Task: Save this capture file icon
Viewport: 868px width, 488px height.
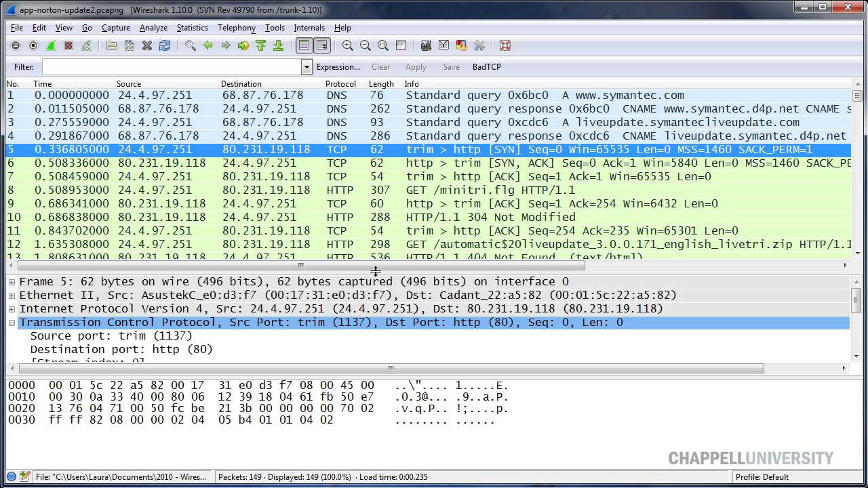Action: [130, 45]
